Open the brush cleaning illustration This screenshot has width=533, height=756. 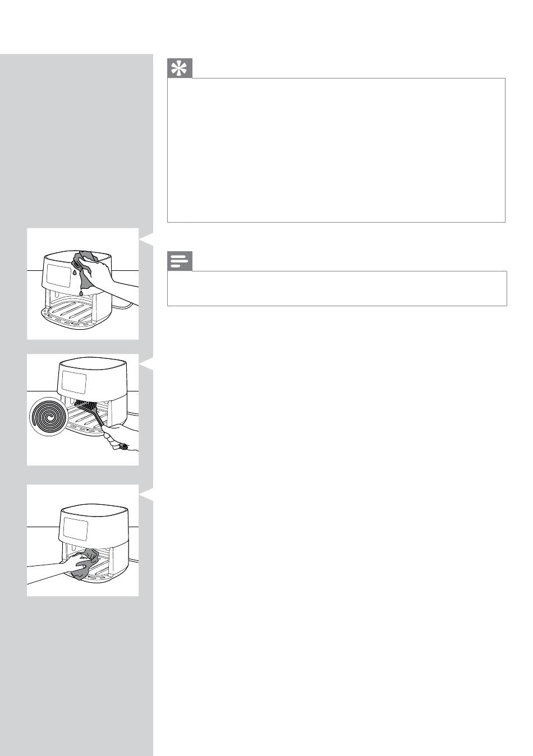pos(83,409)
